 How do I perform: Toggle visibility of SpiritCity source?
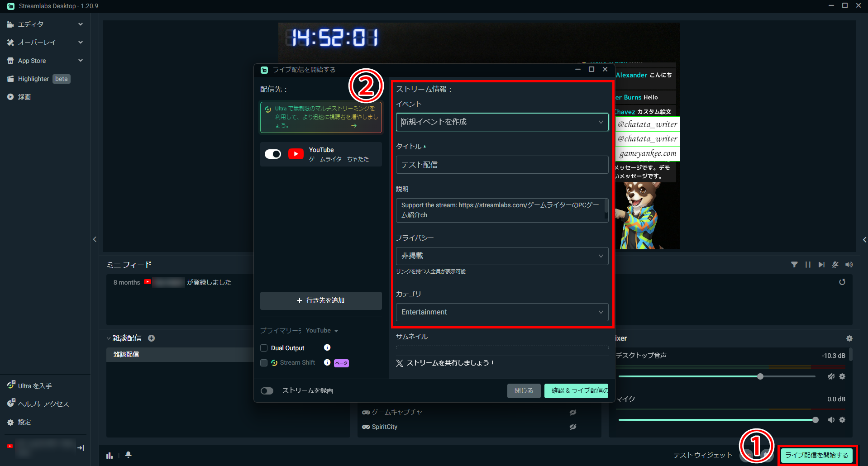click(573, 427)
